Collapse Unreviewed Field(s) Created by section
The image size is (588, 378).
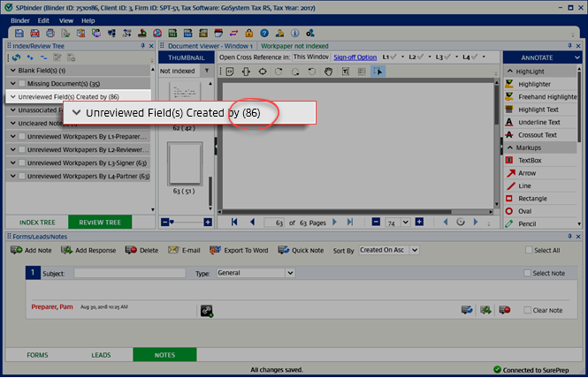coord(11,96)
